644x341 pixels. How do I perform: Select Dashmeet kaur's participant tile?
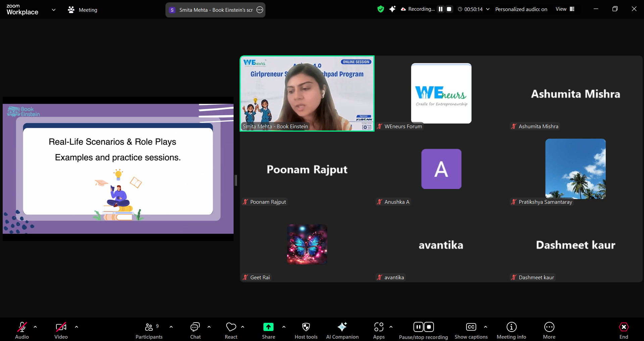(576, 244)
